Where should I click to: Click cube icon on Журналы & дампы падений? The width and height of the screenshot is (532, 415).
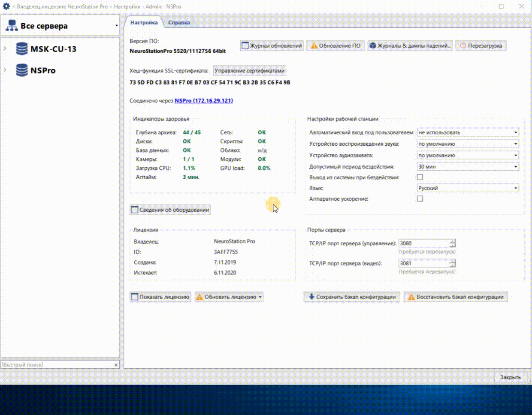point(373,45)
